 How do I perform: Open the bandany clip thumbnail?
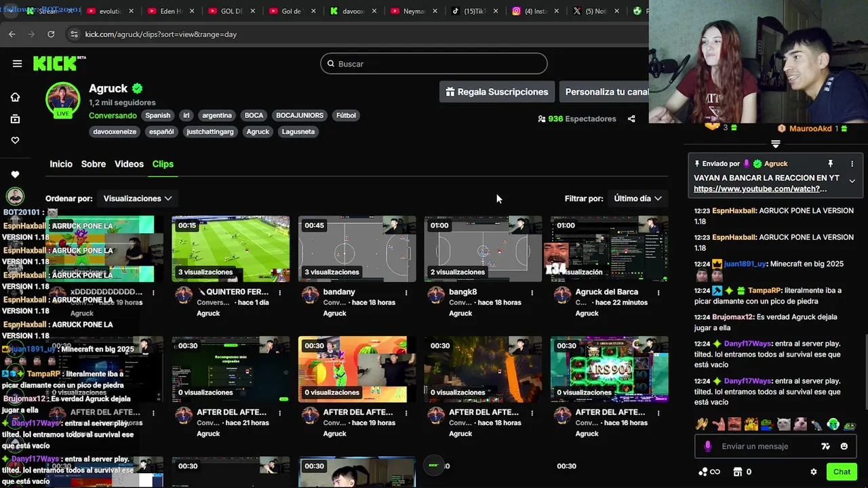pyautogui.click(x=357, y=249)
